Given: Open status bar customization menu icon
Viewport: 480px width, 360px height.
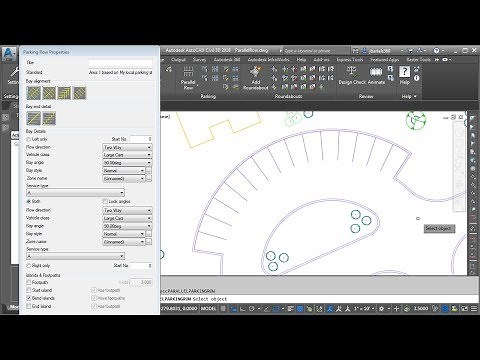Looking at the screenshot, I should point(474,309).
